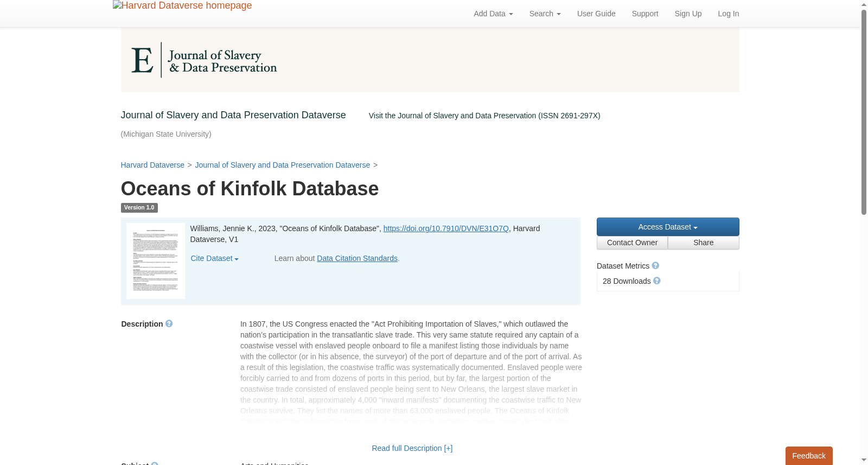
Task: Go to Log In page
Action: 728,14
